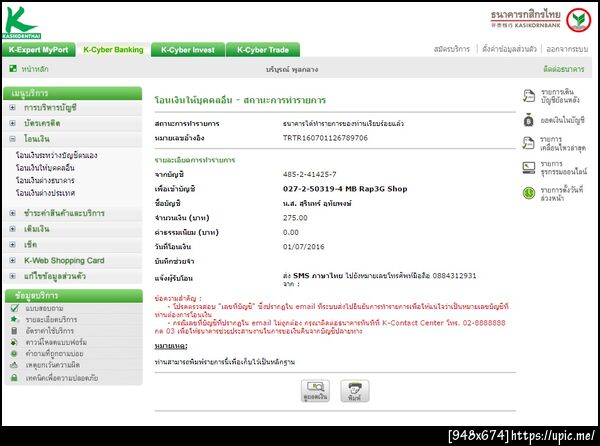Open the เทคนิคเพื่อความปลอดภัย link
The image size is (600, 446).
click(x=62, y=378)
